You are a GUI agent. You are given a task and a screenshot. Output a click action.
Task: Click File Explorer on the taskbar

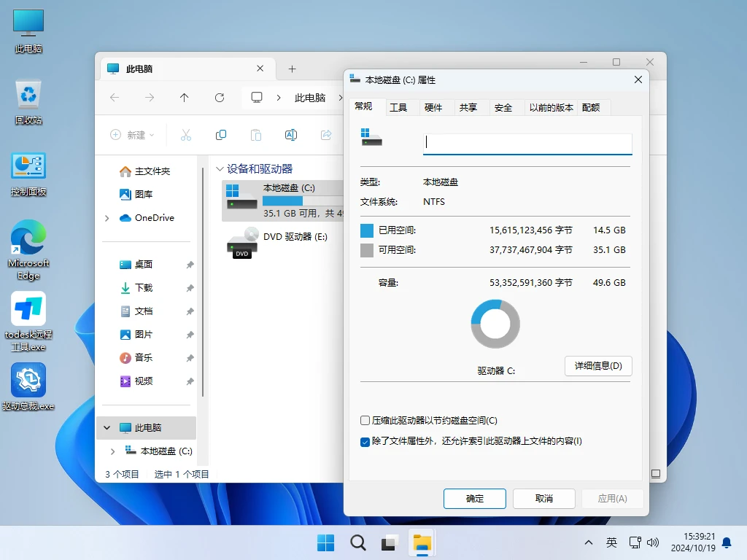pos(422,542)
